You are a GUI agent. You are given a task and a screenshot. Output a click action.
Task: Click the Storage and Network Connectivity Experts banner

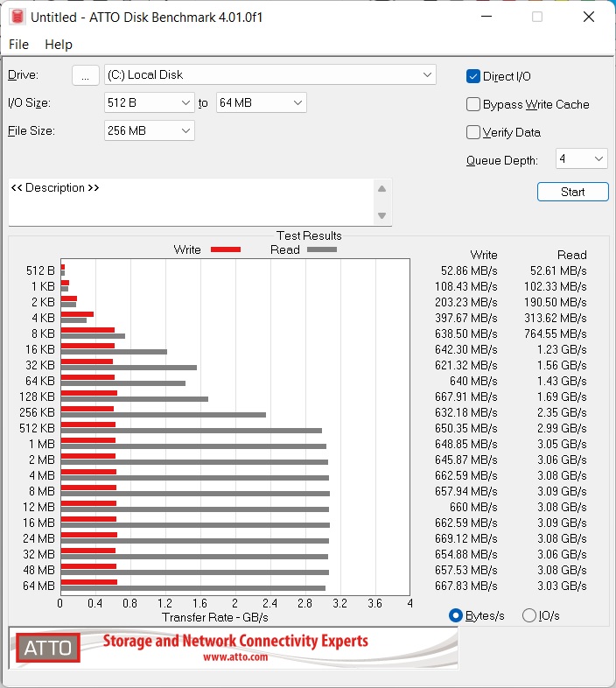point(235,641)
